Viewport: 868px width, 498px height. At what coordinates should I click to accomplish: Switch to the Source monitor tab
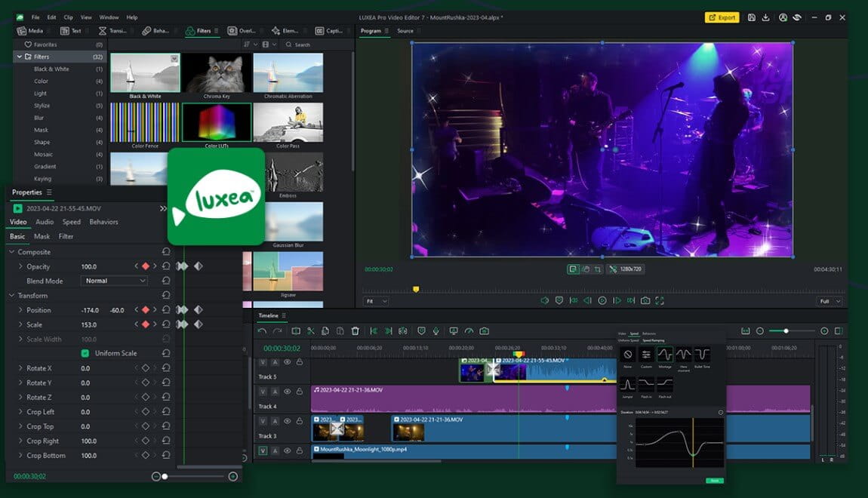pyautogui.click(x=405, y=31)
